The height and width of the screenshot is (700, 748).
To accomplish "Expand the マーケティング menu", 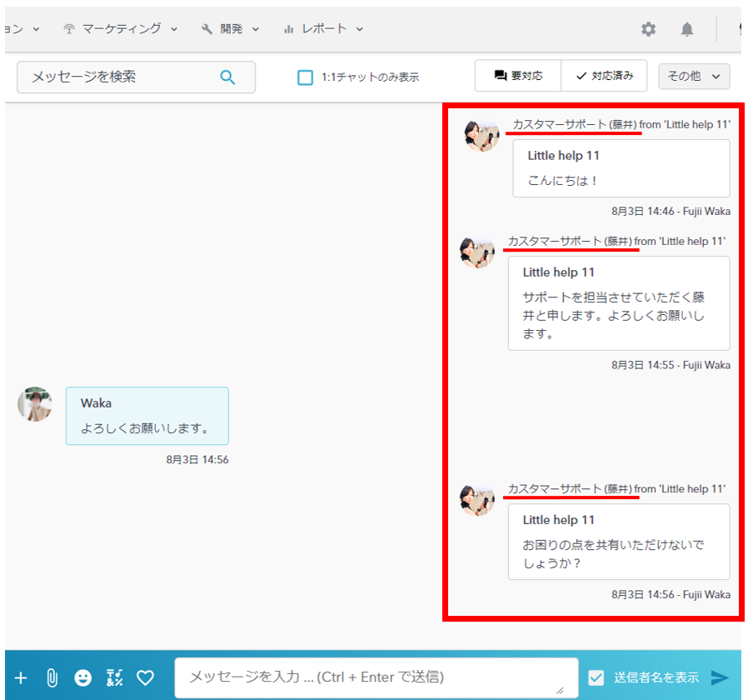I will point(121,28).
